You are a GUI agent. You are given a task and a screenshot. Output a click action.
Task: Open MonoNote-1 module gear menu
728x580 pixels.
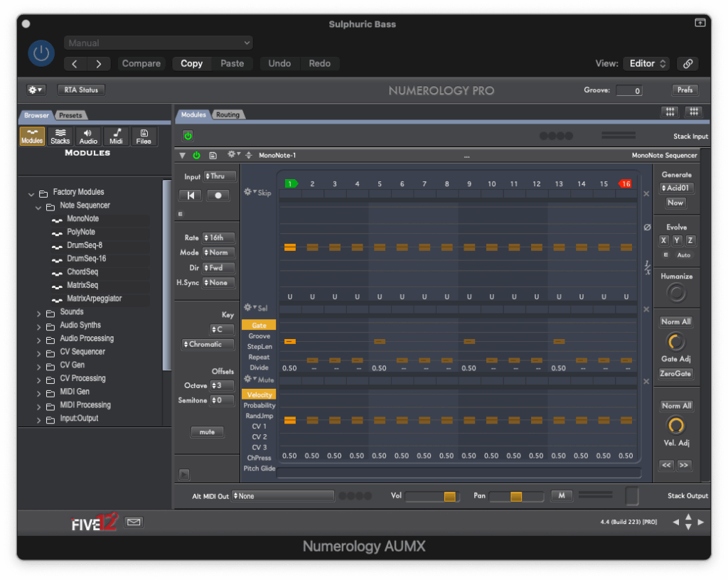click(232, 154)
